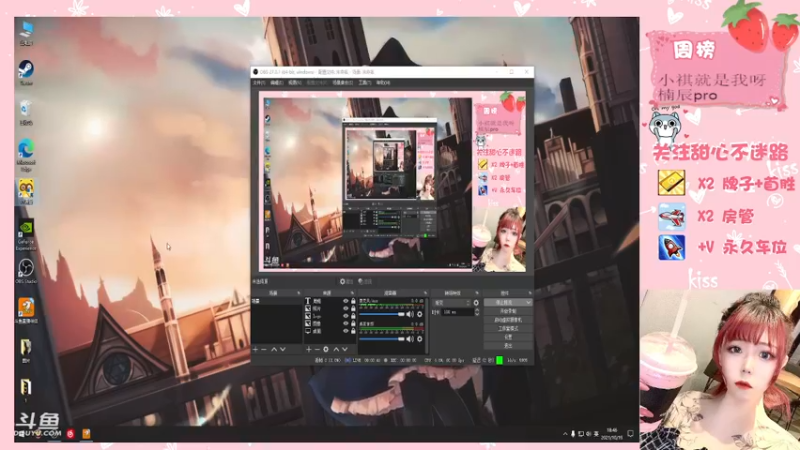Open the Help menu in OBS

pyautogui.click(x=383, y=83)
